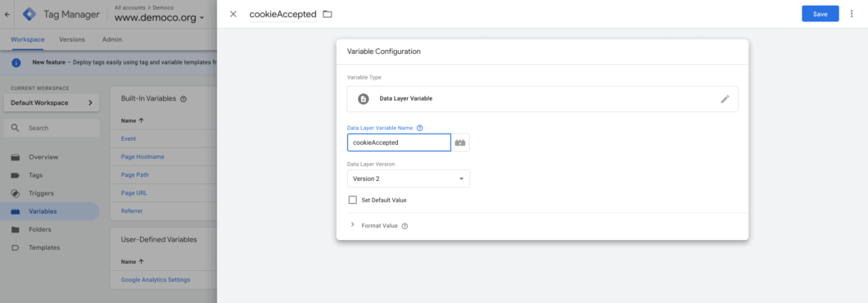Click the Triggers target icon

point(16,193)
